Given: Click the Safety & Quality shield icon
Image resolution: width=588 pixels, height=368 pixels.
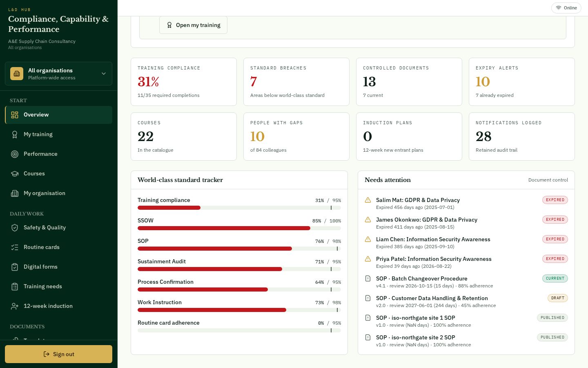Looking at the screenshot, I should point(15,228).
